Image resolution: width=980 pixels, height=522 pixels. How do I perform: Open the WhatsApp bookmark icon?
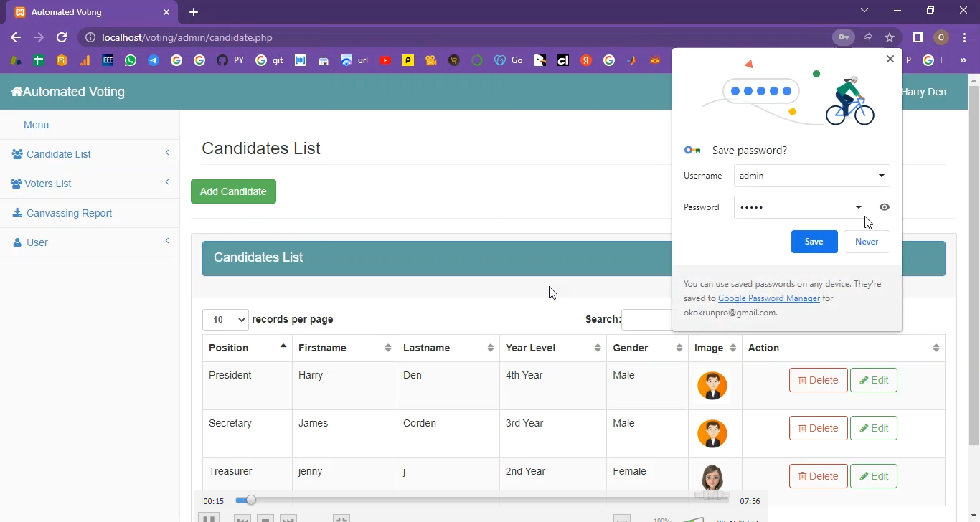click(130, 61)
